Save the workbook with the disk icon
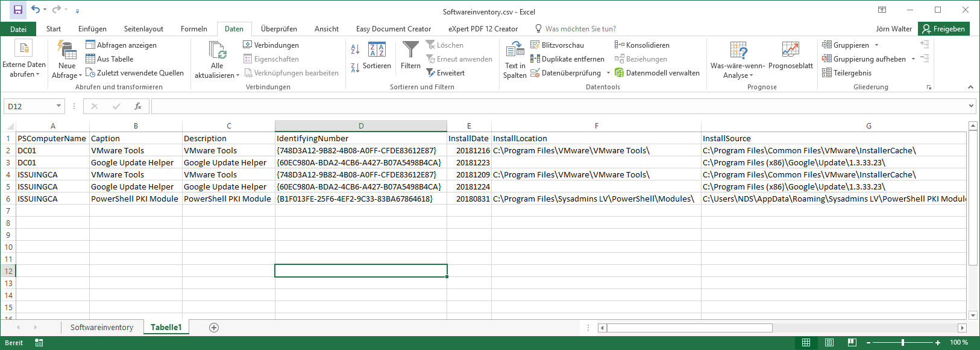980x350 pixels. 18,10
